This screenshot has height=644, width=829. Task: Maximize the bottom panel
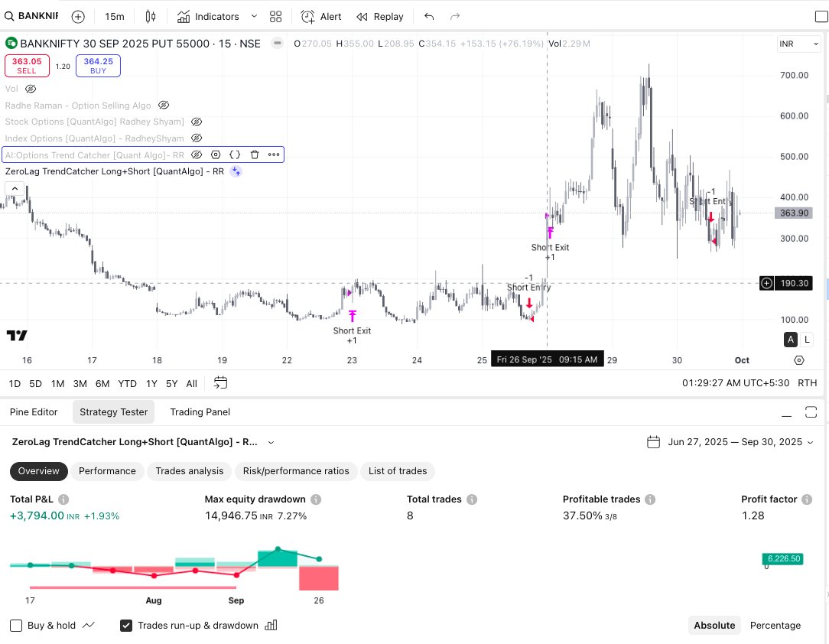click(x=811, y=412)
